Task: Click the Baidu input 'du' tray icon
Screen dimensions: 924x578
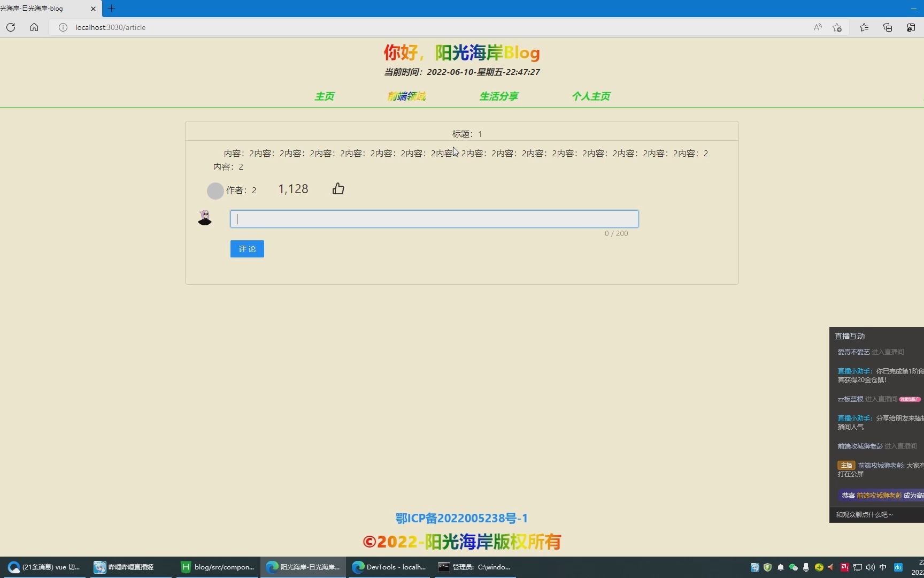Action: (897, 567)
